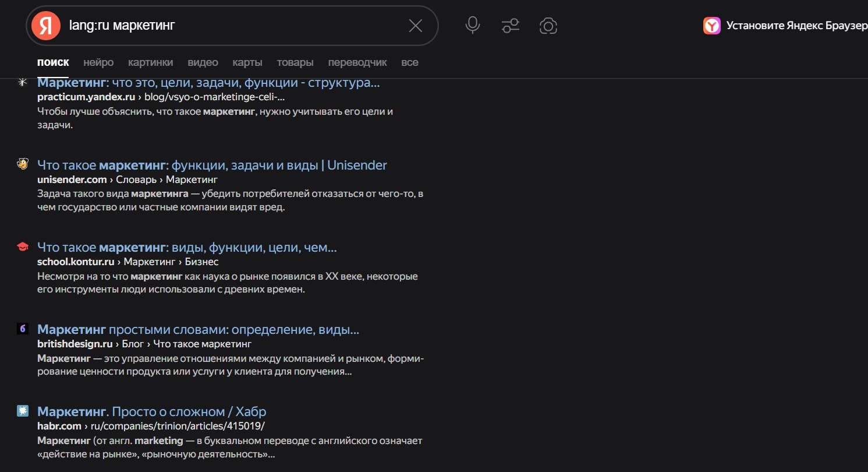Click the Yandex logo in search bar
The image size is (868, 472).
[x=46, y=26]
